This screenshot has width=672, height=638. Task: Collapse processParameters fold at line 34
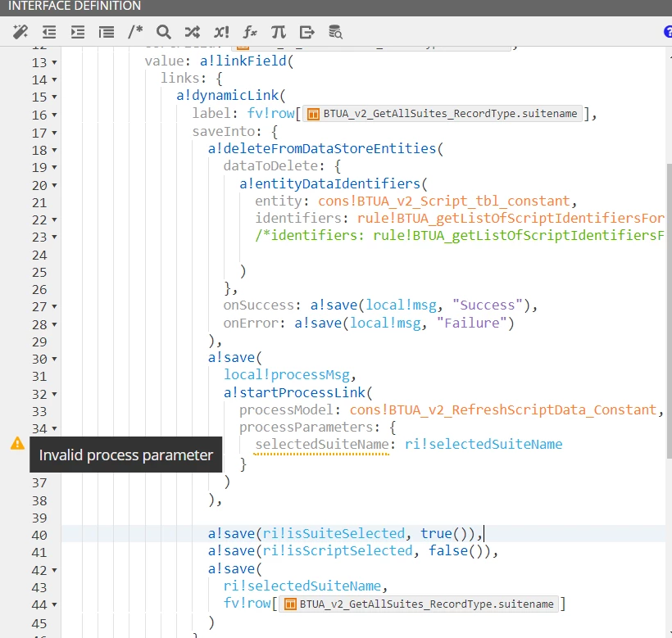(54, 428)
